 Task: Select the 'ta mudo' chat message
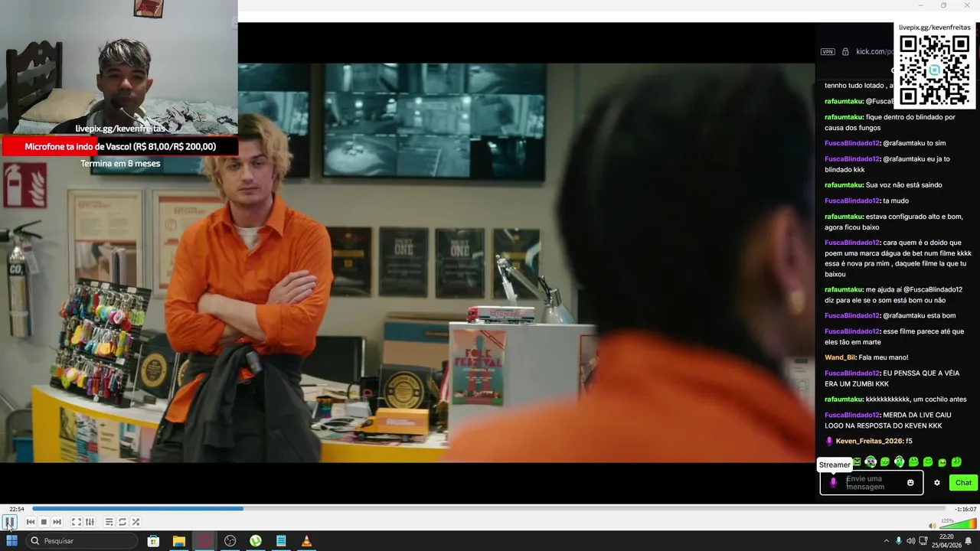(x=896, y=201)
